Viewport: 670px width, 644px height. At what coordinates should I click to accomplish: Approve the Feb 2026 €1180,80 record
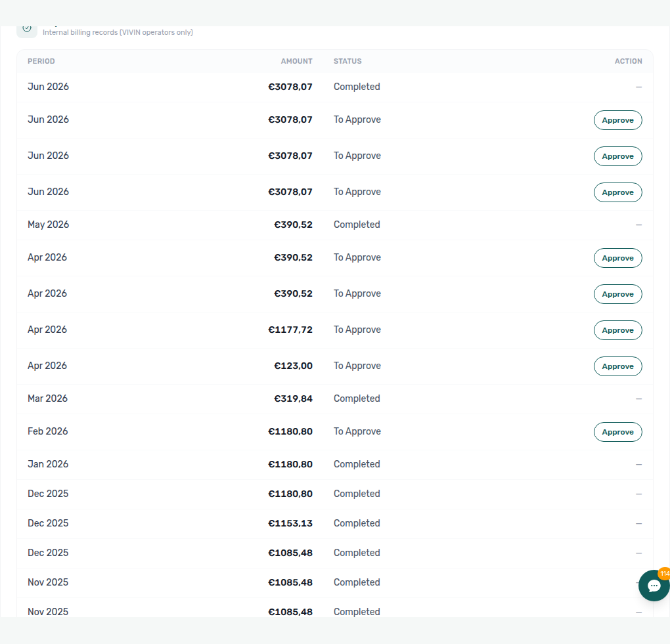[618, 432]
